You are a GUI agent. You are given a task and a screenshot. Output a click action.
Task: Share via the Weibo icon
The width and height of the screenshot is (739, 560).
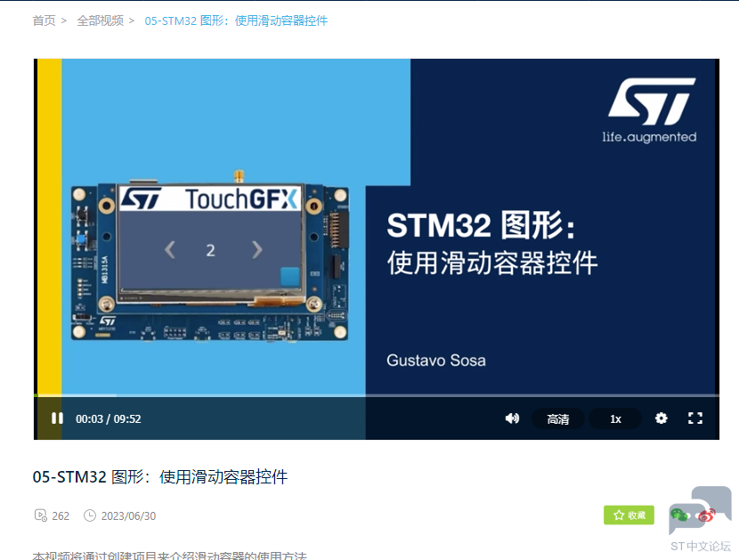(706, 515)
